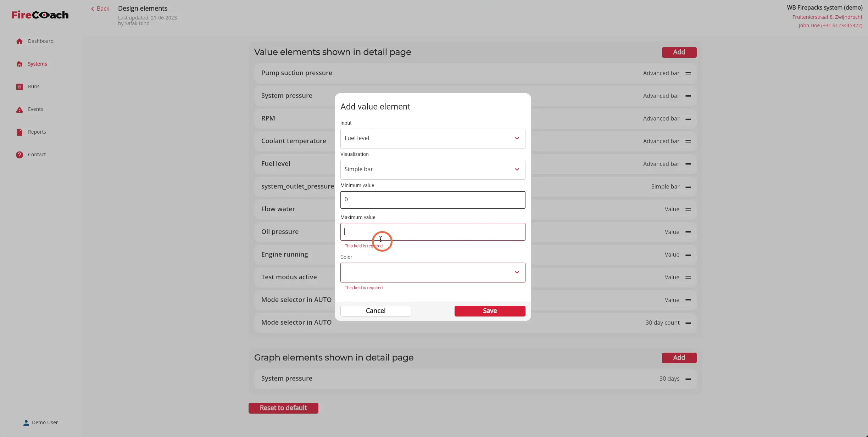Click the Save button in dialog

[x=490, y=311]
